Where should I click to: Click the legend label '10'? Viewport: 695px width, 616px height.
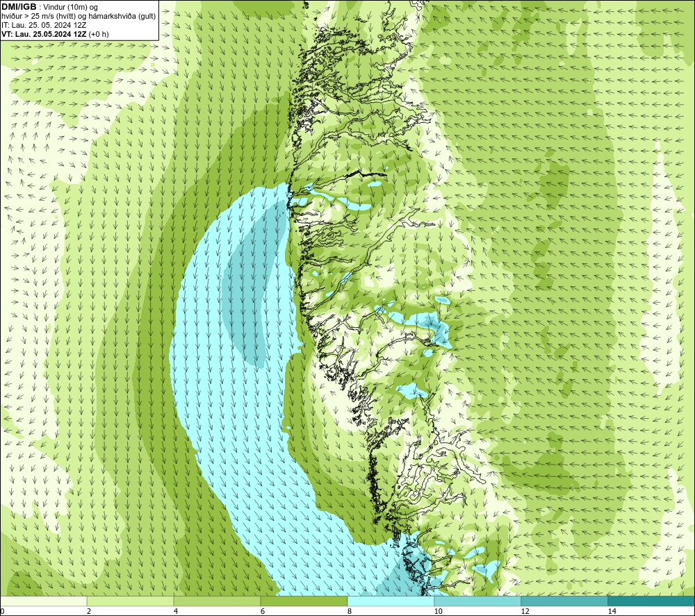438,611
